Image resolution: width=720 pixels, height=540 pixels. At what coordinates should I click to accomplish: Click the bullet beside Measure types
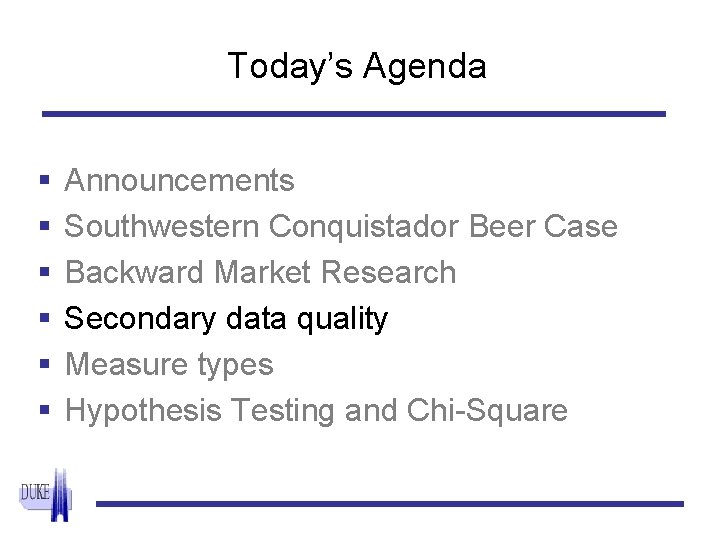pos(45,364)
